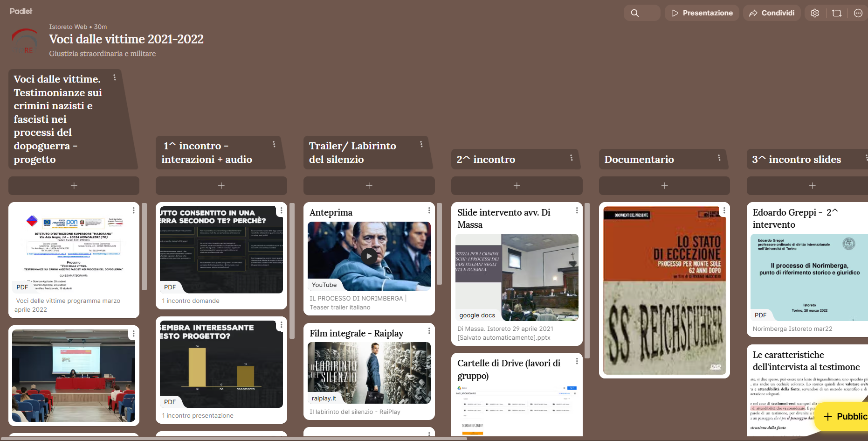
Task: Open options menu for Documentario section
Action: (719, 158)
